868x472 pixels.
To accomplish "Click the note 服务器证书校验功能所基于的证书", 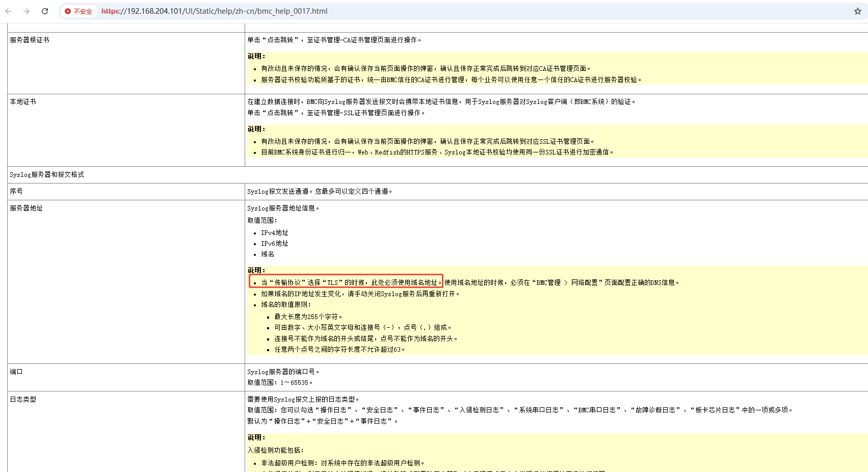I will coord(452,80).
